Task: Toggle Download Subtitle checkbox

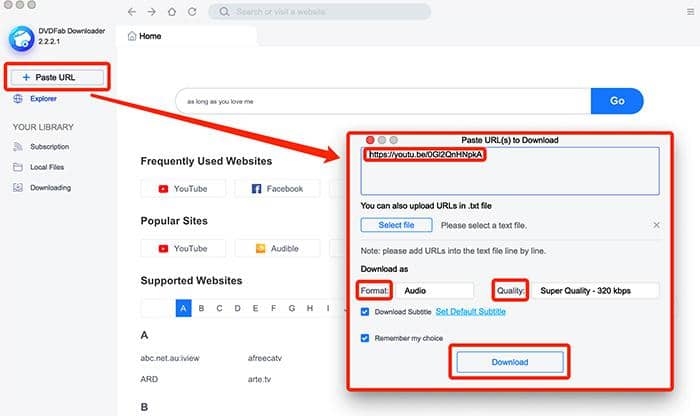Action: pyautogui.click(x=365, y=312)
